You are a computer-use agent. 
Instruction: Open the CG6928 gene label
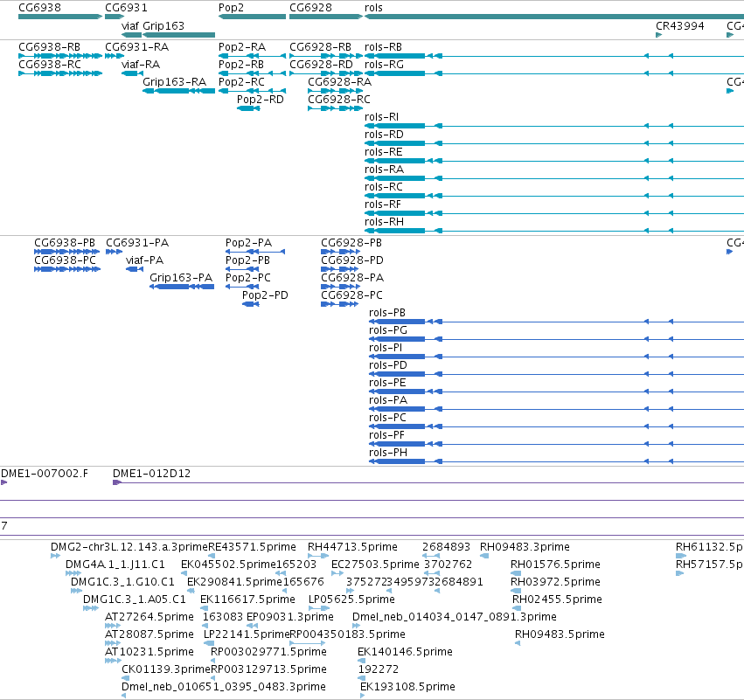click(310, 8)
